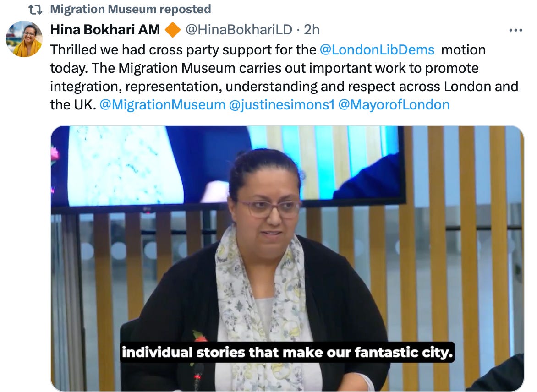Click the video caption about fantastic city

287,352
